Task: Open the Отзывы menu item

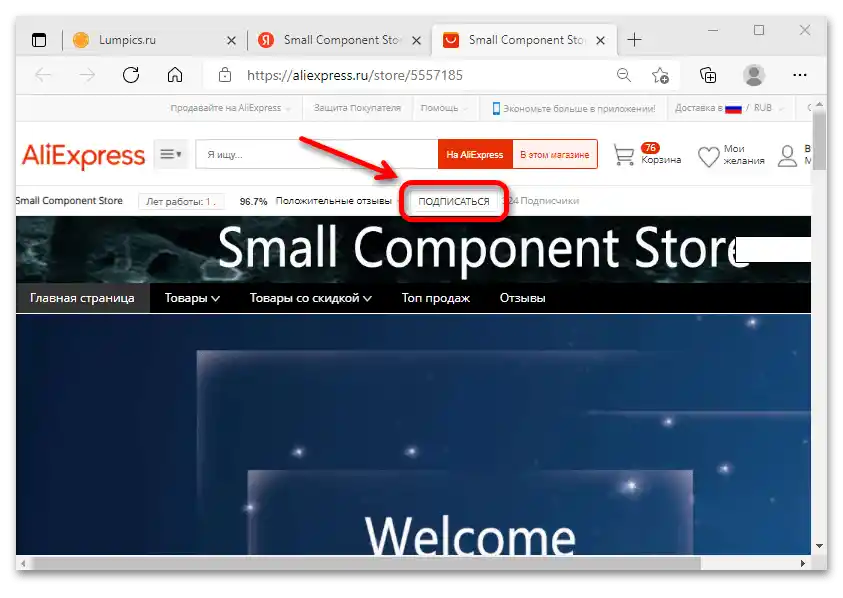Action: click(523, 298)
